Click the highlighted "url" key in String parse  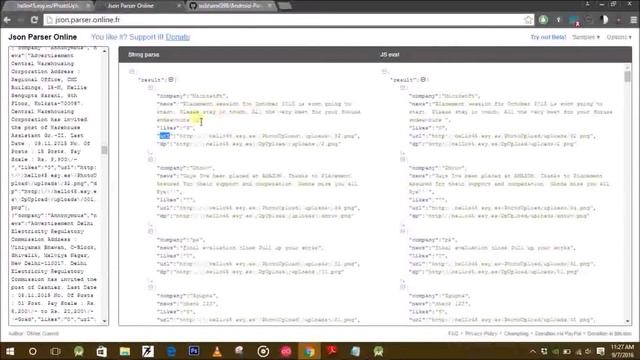coord(164,136)
